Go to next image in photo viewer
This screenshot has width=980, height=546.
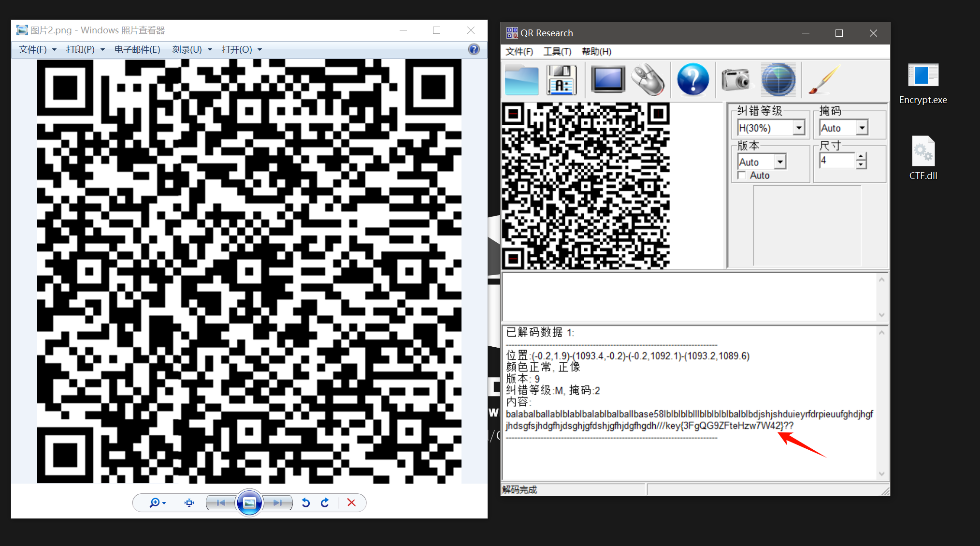click(277, 502)
